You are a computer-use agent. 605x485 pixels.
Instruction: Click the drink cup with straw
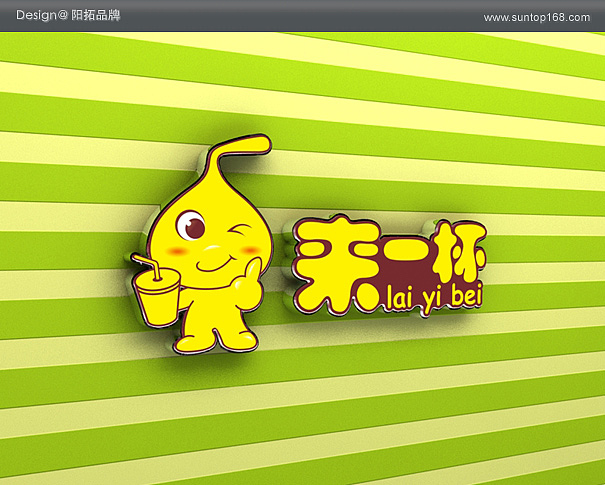[x=155, y=290]
